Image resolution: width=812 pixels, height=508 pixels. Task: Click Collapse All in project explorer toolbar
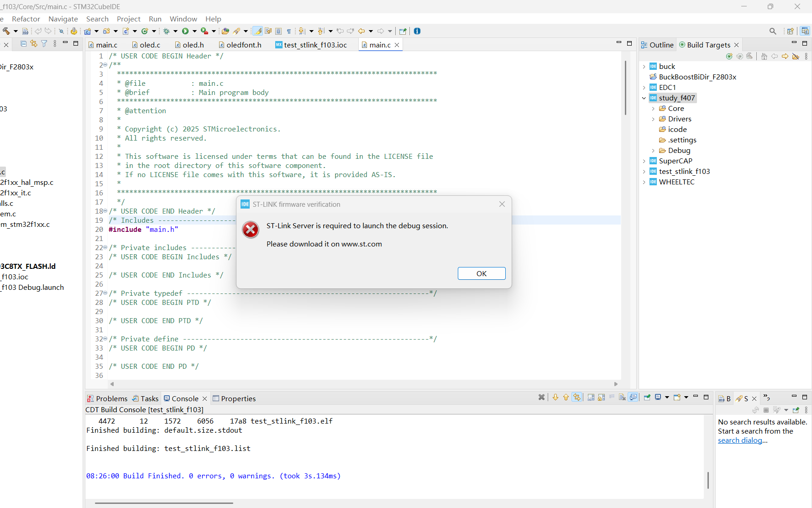tap(23, 44)
